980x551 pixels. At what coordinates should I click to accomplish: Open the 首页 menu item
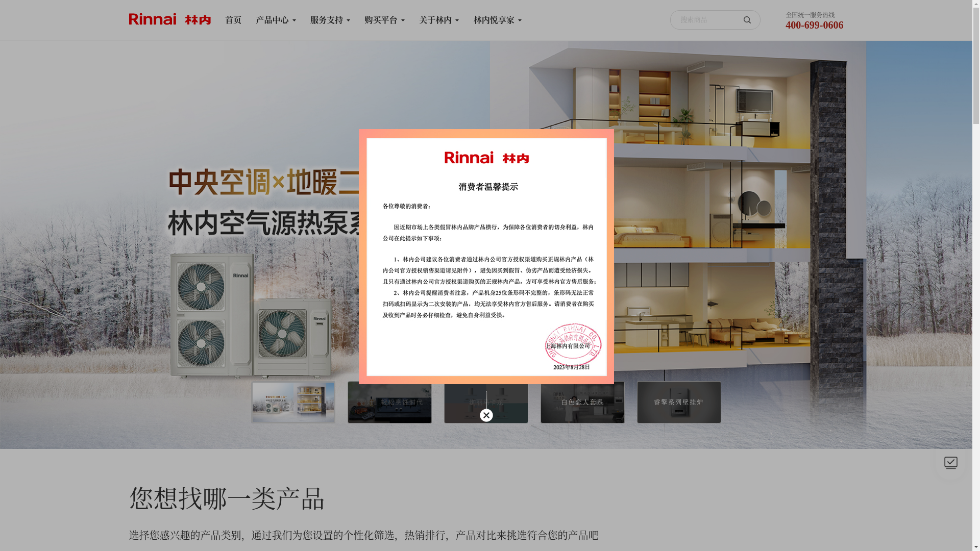[x=233, y=20]
